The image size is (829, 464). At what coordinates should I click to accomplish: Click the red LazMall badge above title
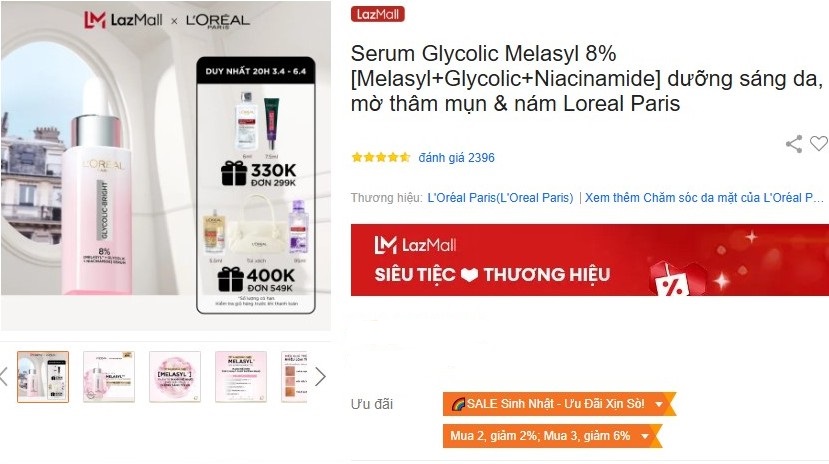point(377,14)
